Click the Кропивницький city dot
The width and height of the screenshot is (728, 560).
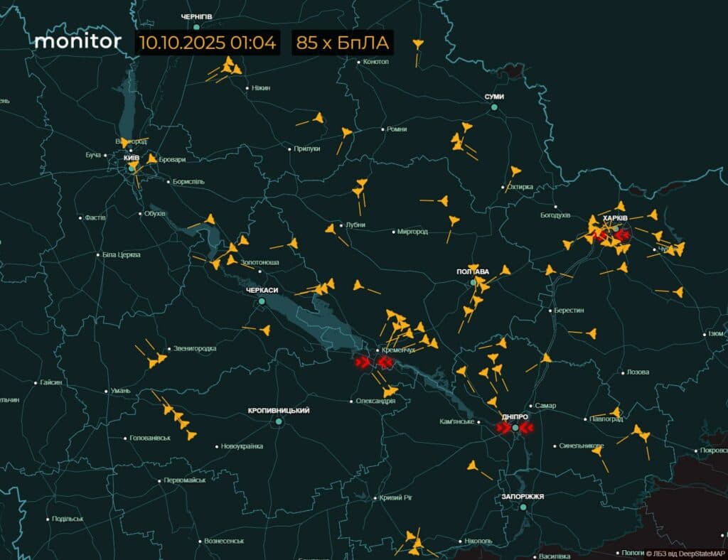(x=279, y=421)
